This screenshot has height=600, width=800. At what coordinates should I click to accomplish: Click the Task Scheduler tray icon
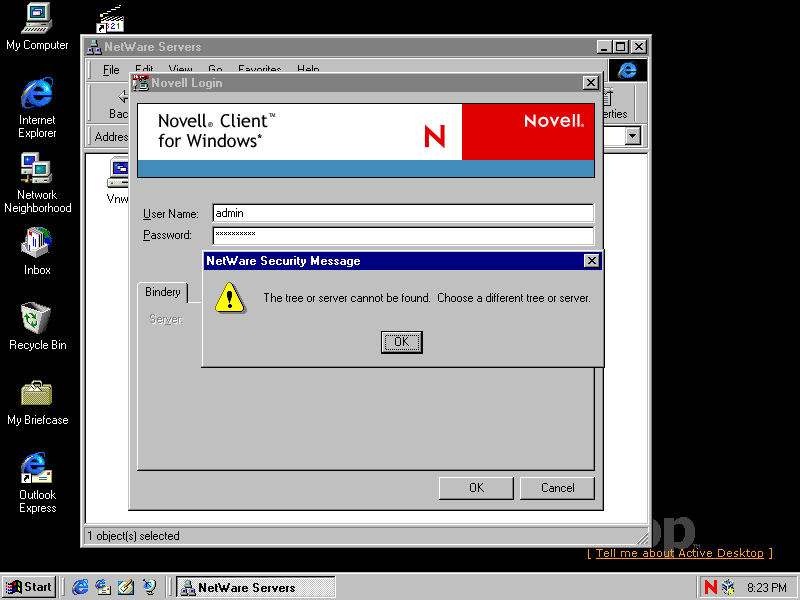(728, 587)
